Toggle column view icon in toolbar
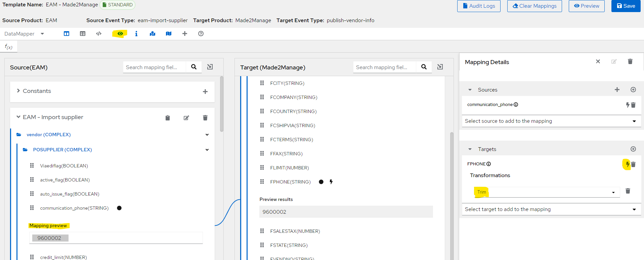 point(67,34)
